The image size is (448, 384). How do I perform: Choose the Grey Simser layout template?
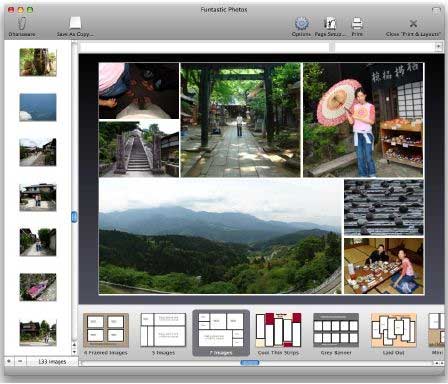coord(336,334)
